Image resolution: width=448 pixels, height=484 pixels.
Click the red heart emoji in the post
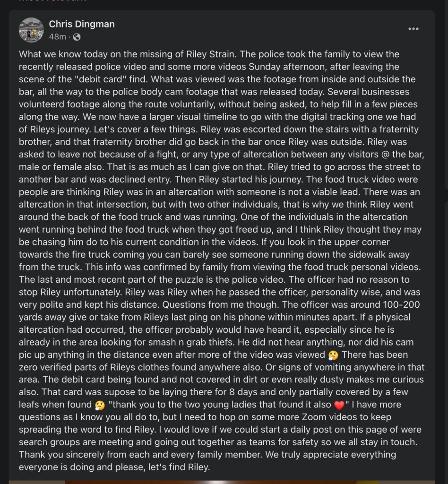pyautogui.click(x=338, y=405)
